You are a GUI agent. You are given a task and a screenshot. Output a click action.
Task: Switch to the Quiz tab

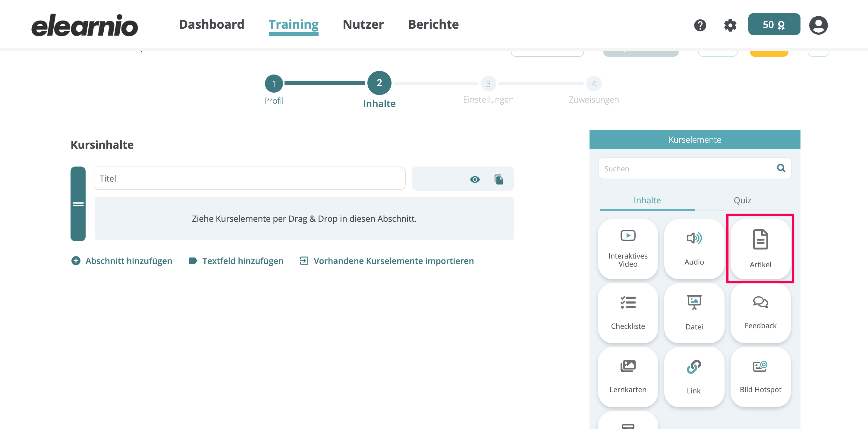[x=742, y=200]
